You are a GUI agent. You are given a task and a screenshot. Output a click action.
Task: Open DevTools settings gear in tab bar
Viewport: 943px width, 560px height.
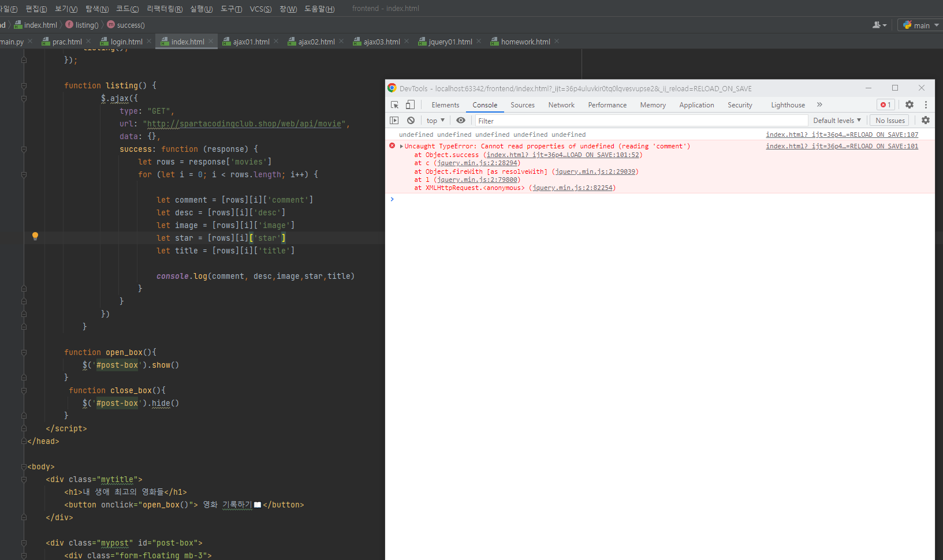coord(910,104)
